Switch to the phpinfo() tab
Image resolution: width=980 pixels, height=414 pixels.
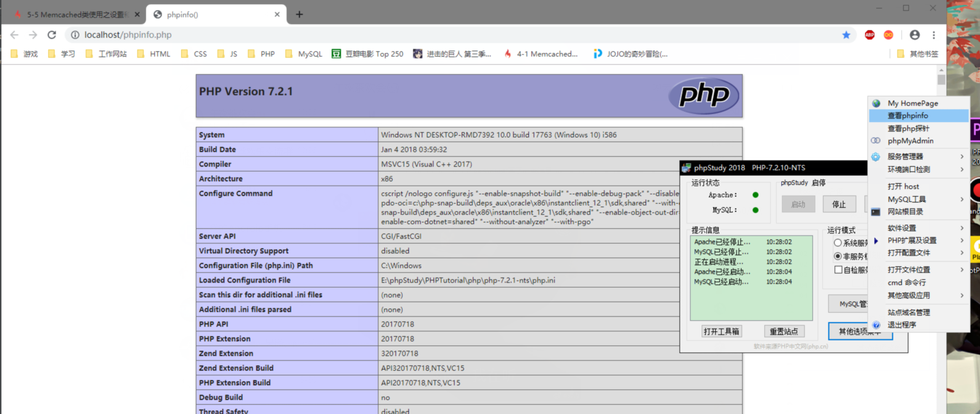pos(216,14)
